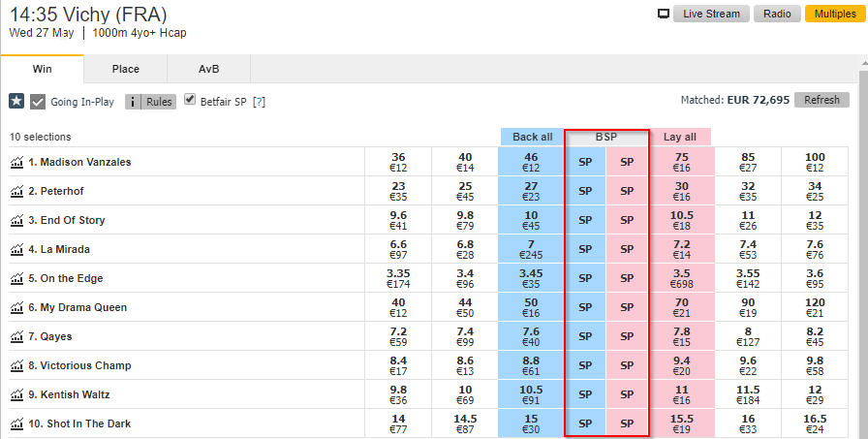868x439 pixels.
Task: Click the Betfair SP help question mark link
Action: pos(259,102)
